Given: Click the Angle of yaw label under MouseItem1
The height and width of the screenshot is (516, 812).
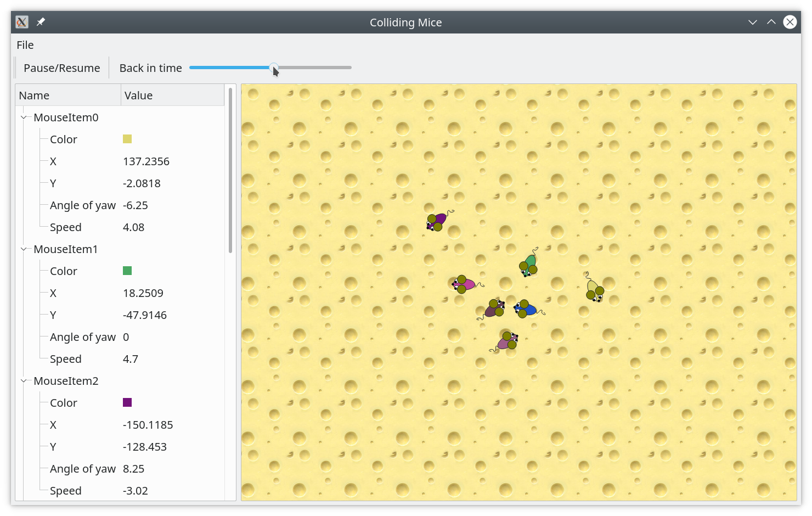Looking at the screenshot, I should 83,337.
